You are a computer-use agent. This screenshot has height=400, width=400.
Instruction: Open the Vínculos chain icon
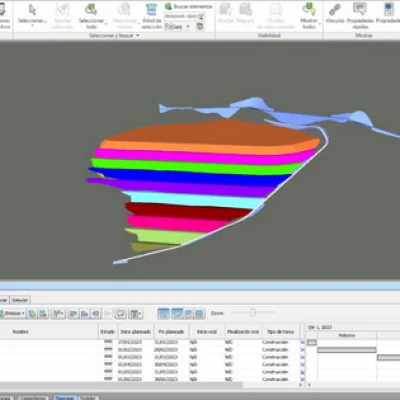335,10
